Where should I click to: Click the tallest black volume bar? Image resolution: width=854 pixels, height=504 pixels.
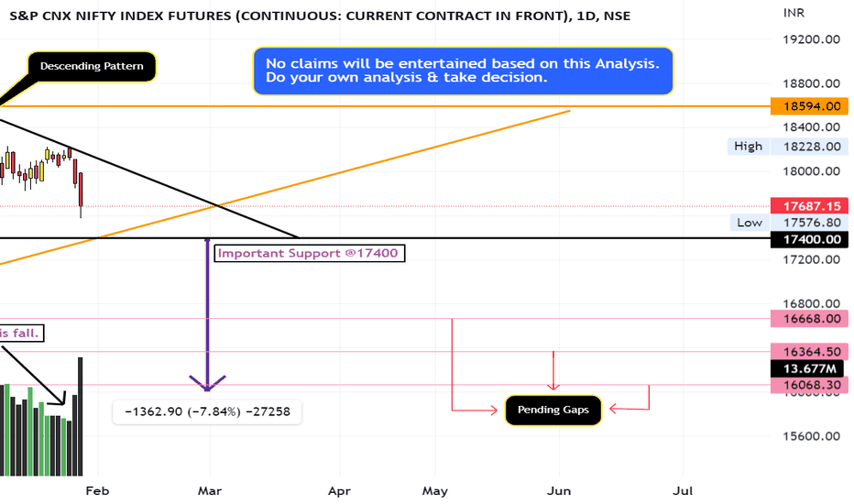(80, 416)
